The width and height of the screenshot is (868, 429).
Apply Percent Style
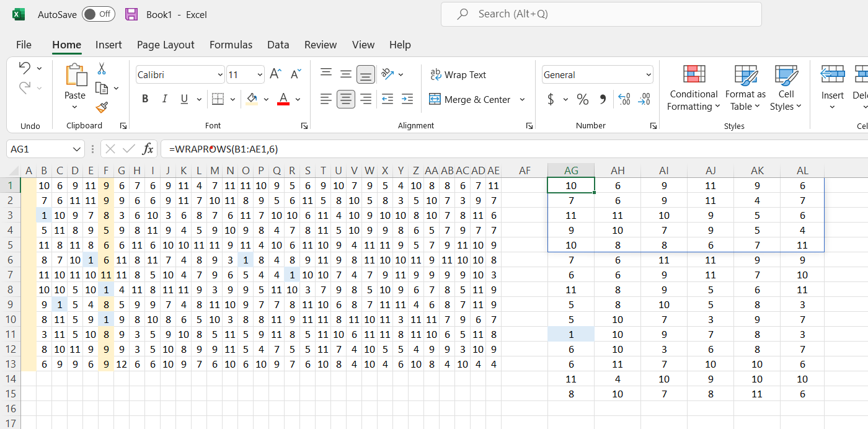pyautogui.click(x=583, y=99)
